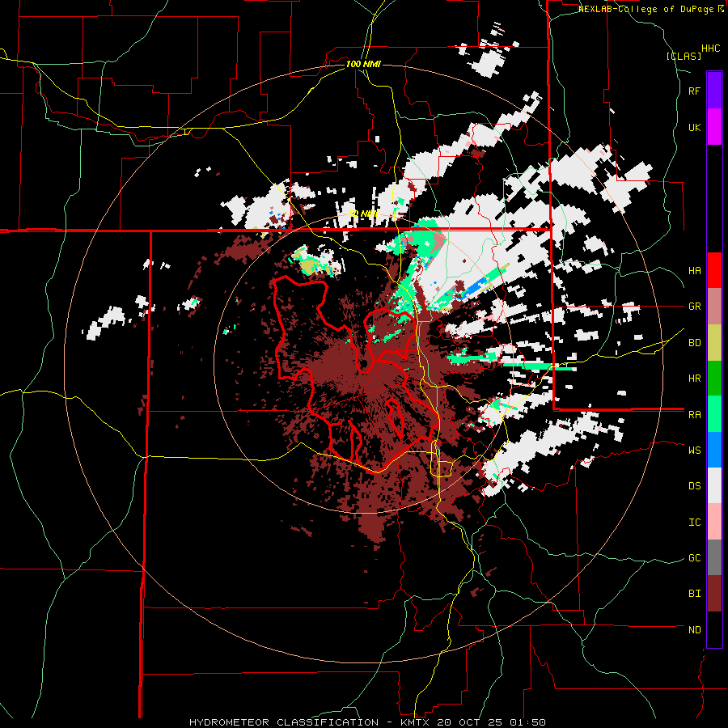The width and height of the screenshot is (728, 728).
Task: Click the ND legend label
Action: [694, 630]
